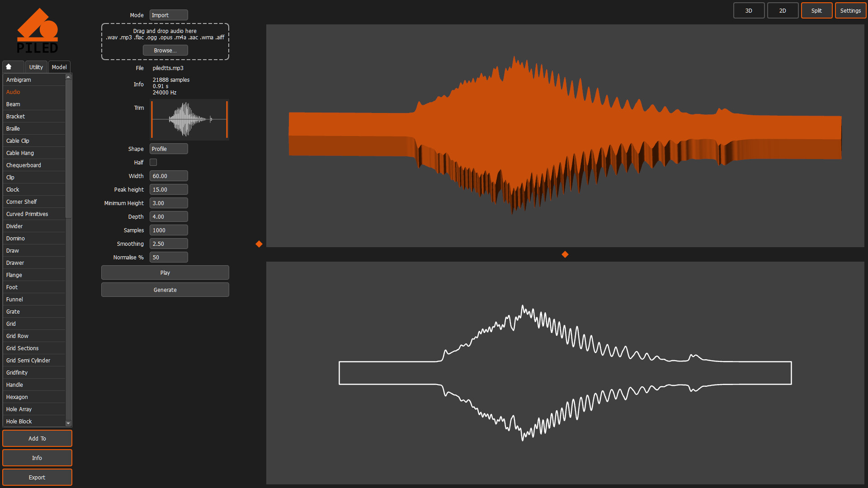Viewport: 868px width, 488px height.
Task: Switch to 2D view
Action: [x=783, y=10]
